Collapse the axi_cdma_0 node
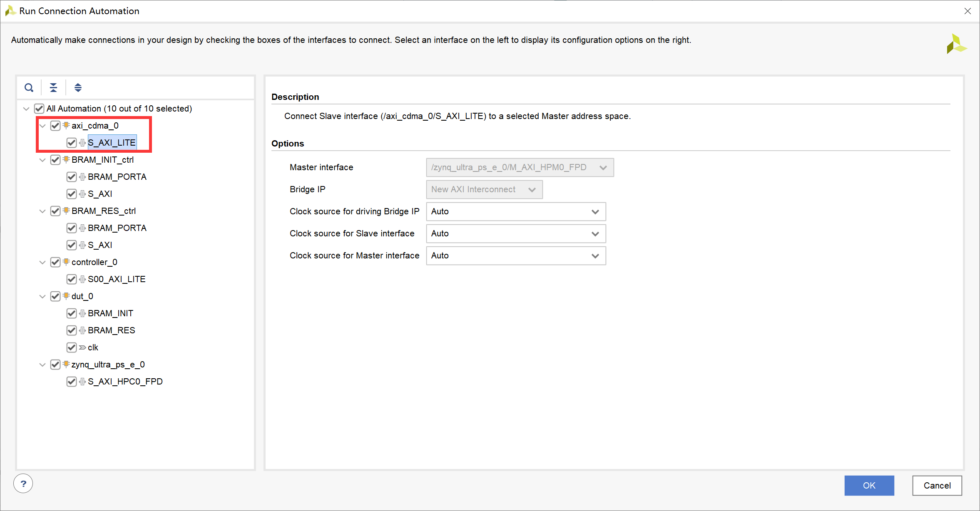The image size is (980, 511). pyautogui.click(x=42, y=126)
